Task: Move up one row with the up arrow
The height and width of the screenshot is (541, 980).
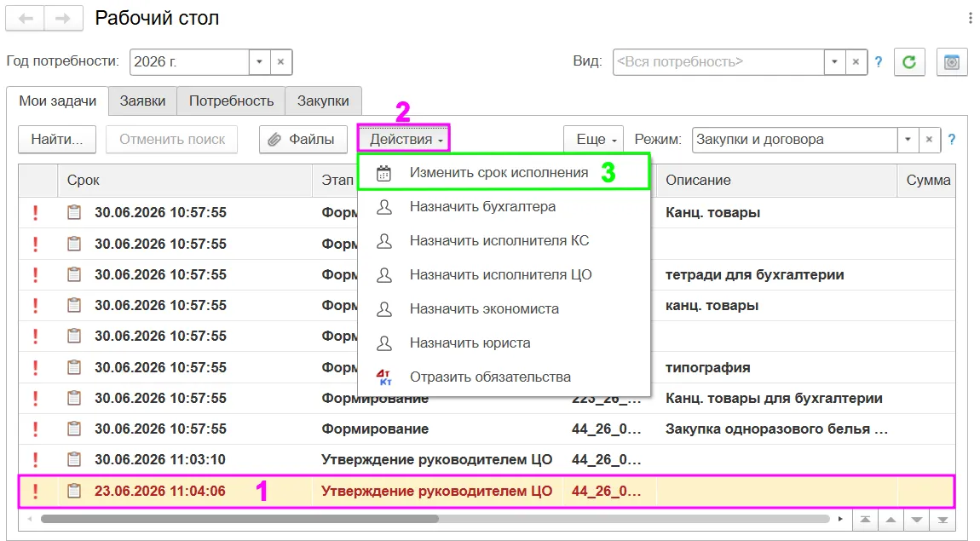Action: pos(891,519)
